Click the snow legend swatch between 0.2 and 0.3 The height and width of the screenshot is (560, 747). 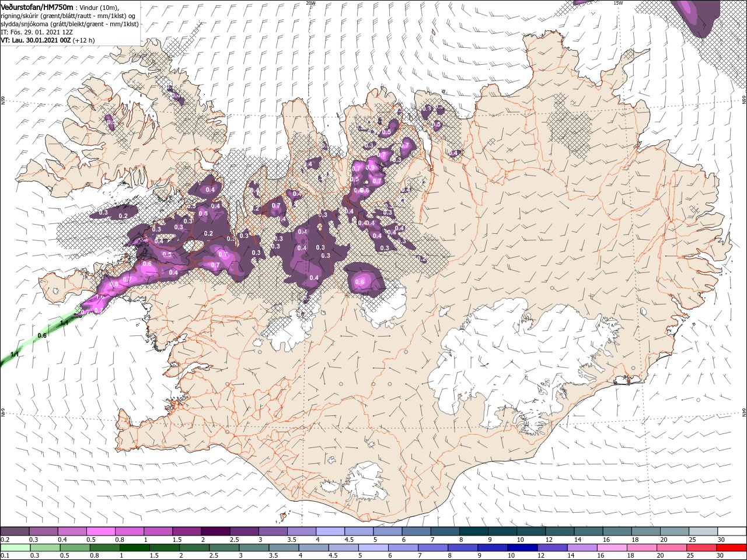pyautogui.click(x=15, y=531)
